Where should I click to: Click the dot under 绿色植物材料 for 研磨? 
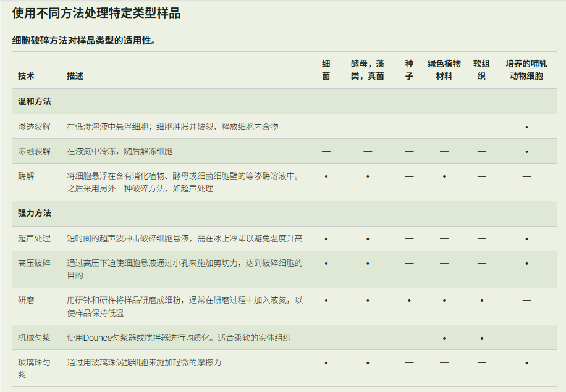click(444, 301)
